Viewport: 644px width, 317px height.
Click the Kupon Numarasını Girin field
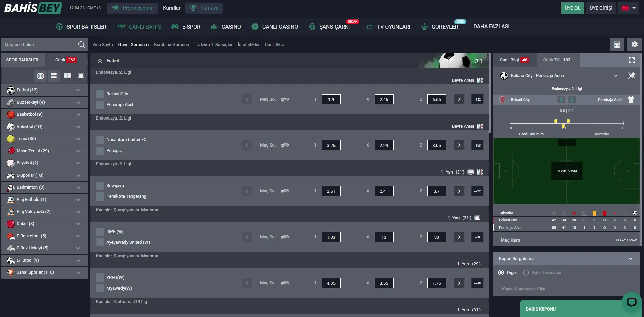[x=566, y=289]
